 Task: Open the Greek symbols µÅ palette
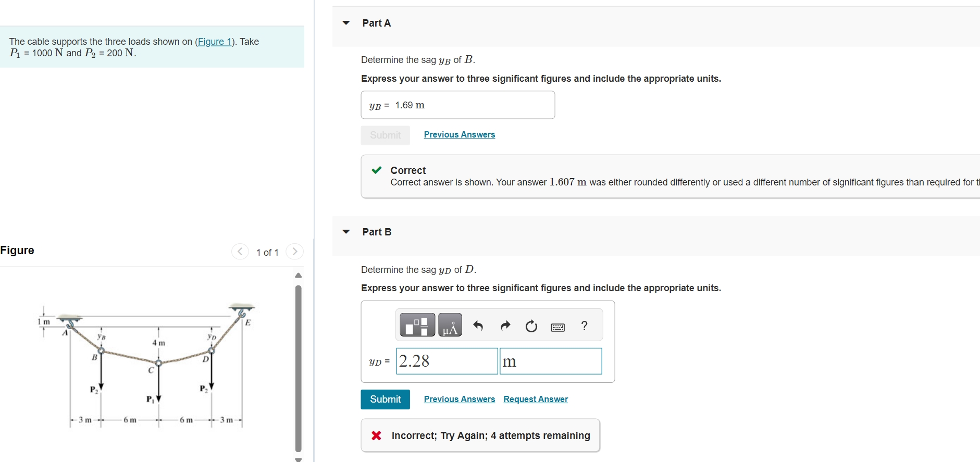[450, 325]
